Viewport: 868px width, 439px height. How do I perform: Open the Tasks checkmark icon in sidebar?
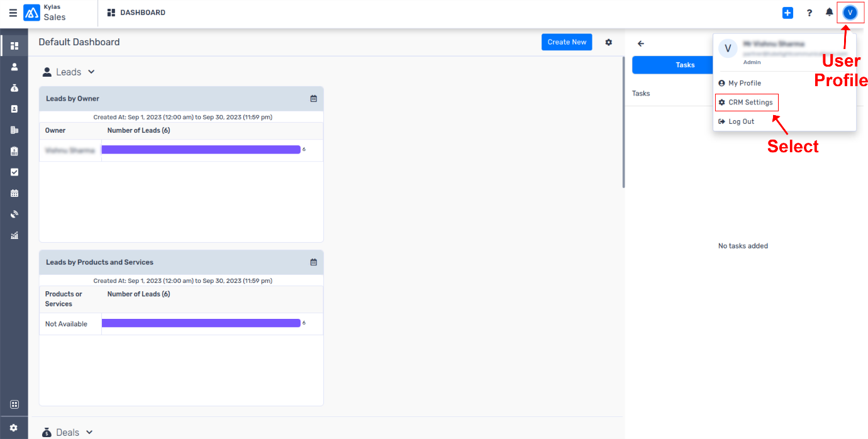click(14, 172)
